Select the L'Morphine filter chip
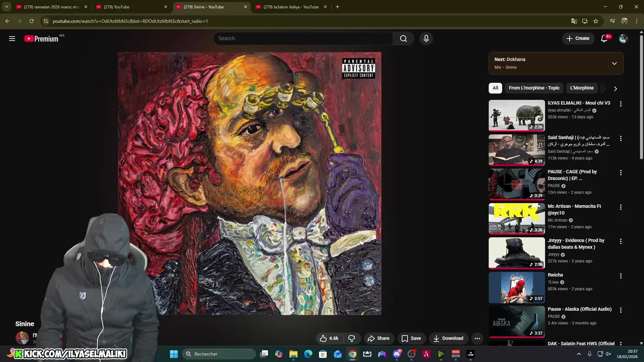Screen dimensions: 644x362 [582, 88]
